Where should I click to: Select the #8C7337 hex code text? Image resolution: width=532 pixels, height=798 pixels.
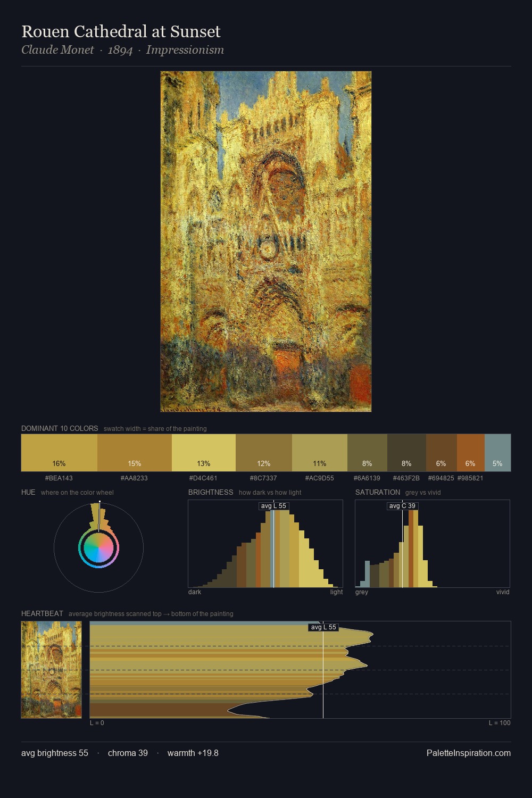coord(263,478)
